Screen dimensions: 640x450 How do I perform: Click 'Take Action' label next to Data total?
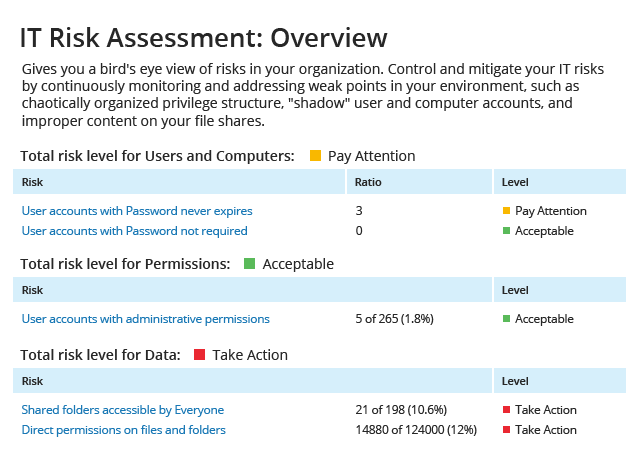tap(250, 355)
